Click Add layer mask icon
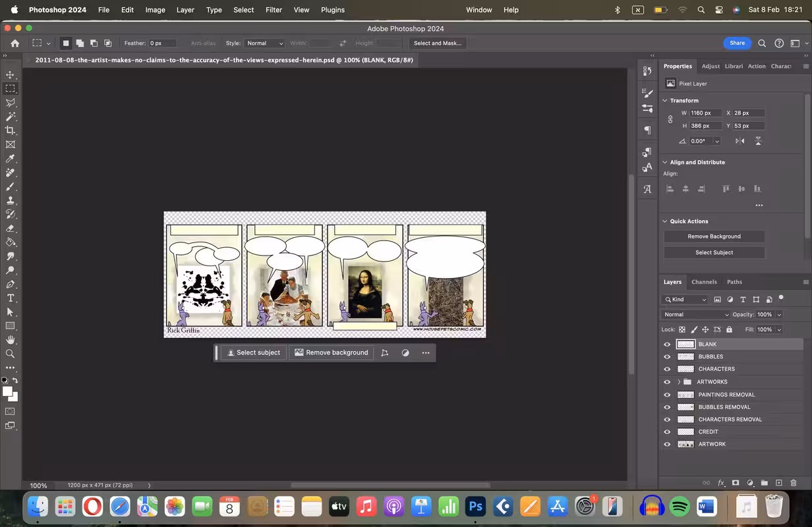Viewport: 812px width, 527px height. click(x=736, y=483)
